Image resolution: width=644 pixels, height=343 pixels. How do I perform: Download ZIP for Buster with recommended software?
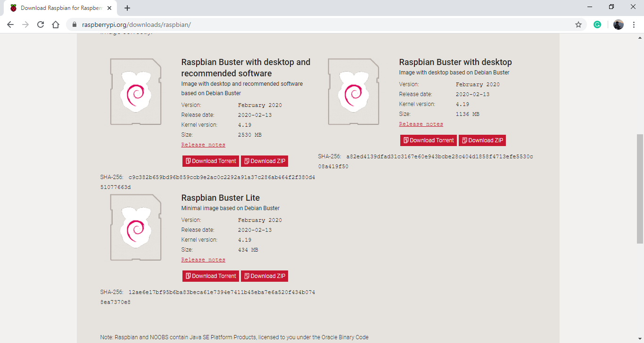click(x=264, y=161)
